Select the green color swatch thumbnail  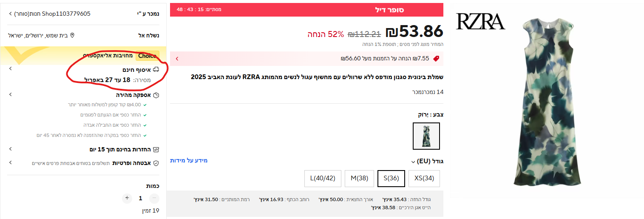[426, 136]
